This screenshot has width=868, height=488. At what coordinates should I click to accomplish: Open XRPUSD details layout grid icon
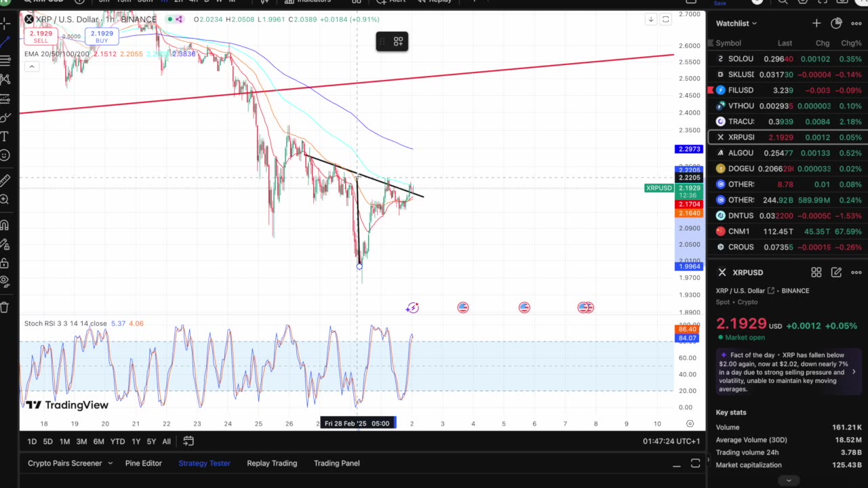[x=816, y=272]
